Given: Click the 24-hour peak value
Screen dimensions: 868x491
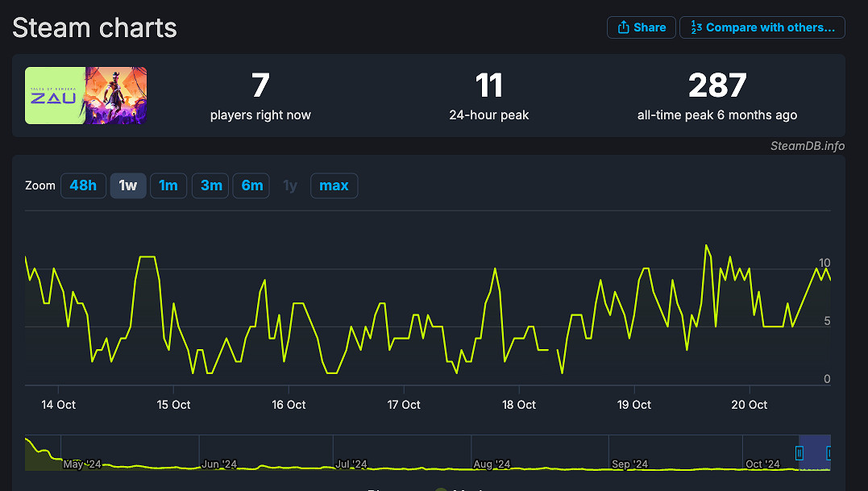Looking at the screenshot, I should coord(488,85).
